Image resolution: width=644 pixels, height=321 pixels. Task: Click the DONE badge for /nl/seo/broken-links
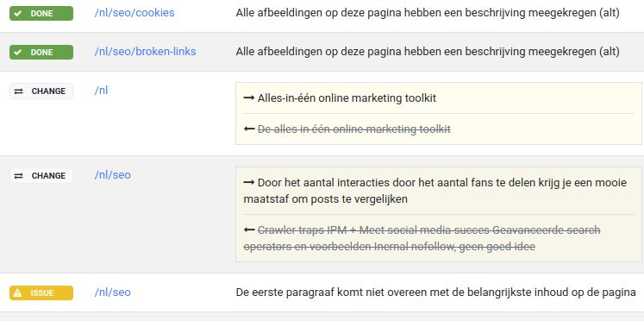pos(41,52)
